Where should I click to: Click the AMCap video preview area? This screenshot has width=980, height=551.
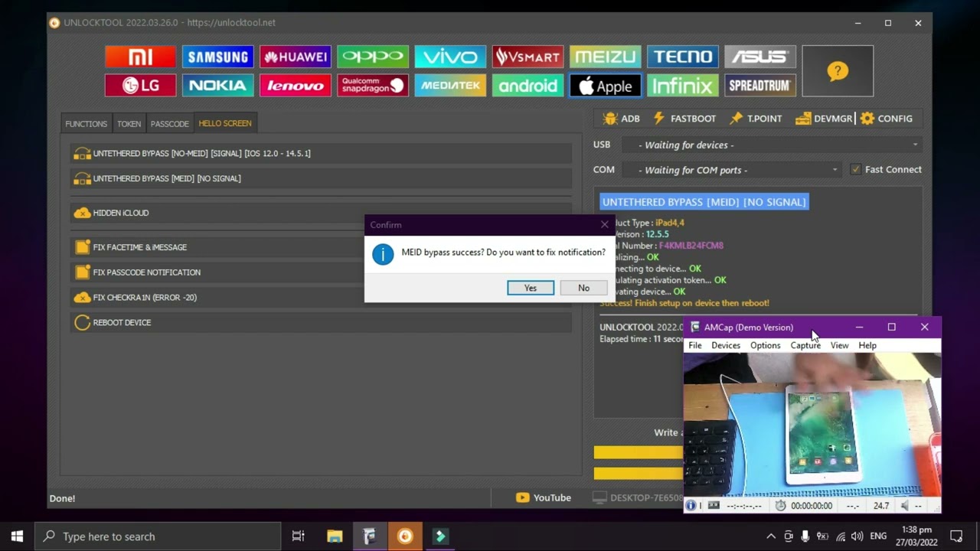[x=812, y=425]
